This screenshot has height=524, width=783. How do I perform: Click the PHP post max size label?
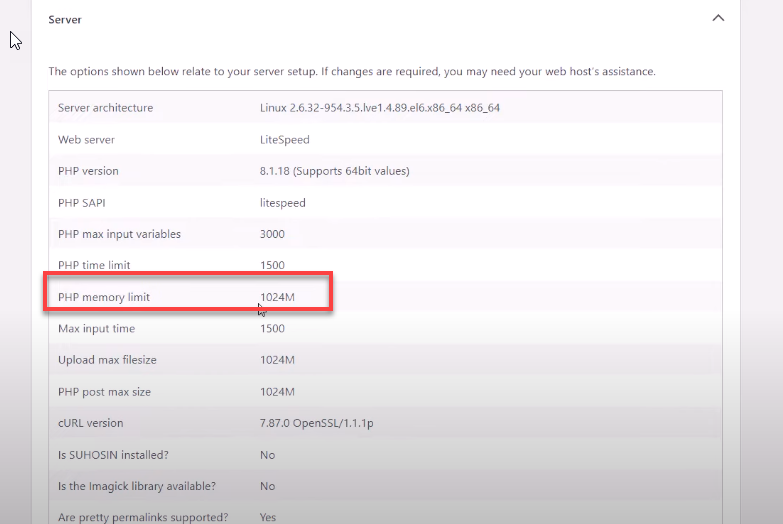pos(104,392)
